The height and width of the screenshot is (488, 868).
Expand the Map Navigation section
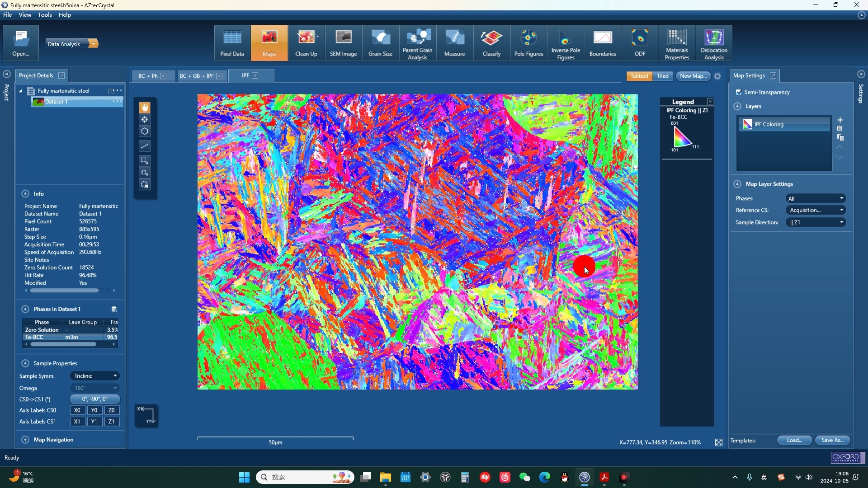click(x=25, y=440)
